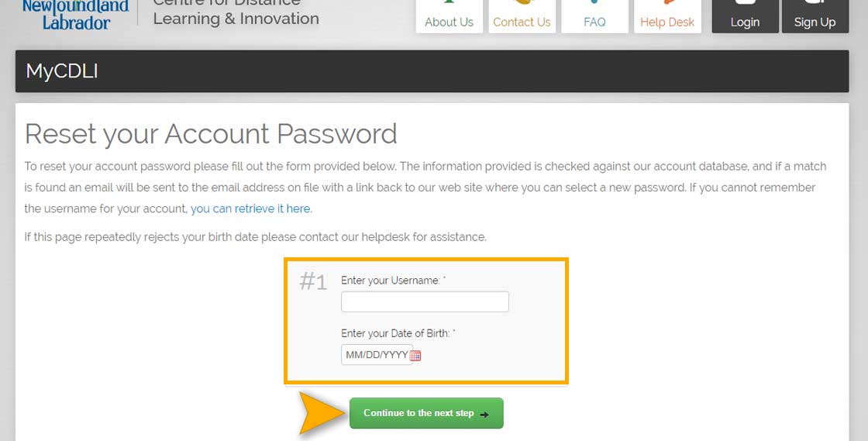Go to the Contact Us page
This screenshot has width=868, height=441.
click(x=522, y=16)
